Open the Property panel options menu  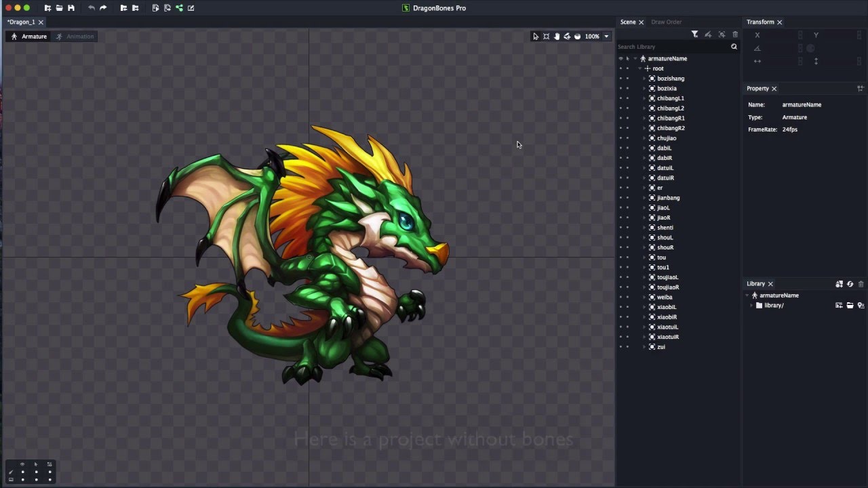tap(861, 88)
